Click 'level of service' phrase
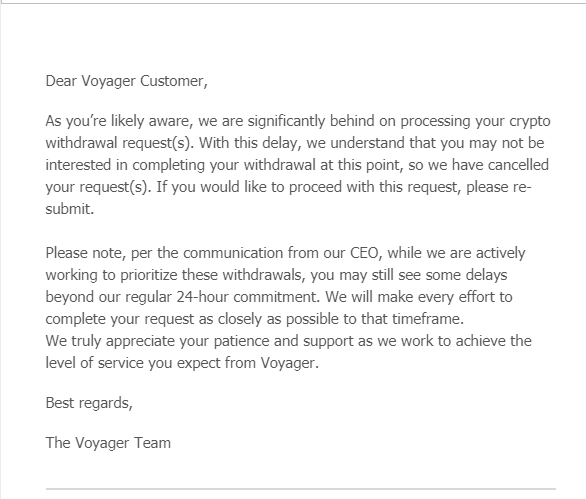This screenshot has height=499, width=586. 95,363
